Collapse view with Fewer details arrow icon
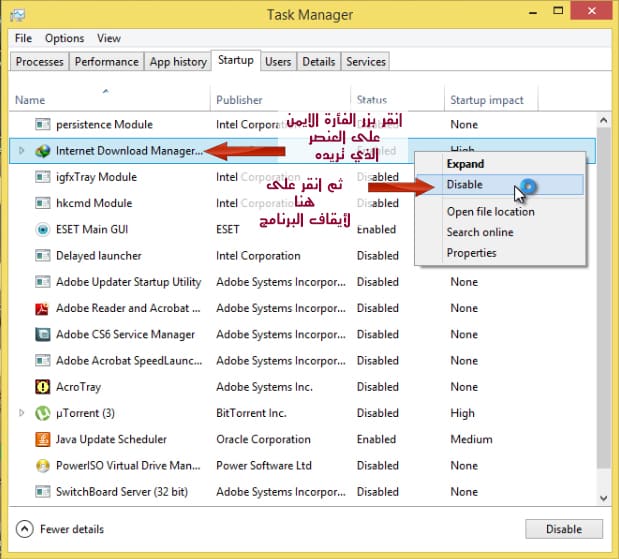Screen dimensions: 619x559 24,529
